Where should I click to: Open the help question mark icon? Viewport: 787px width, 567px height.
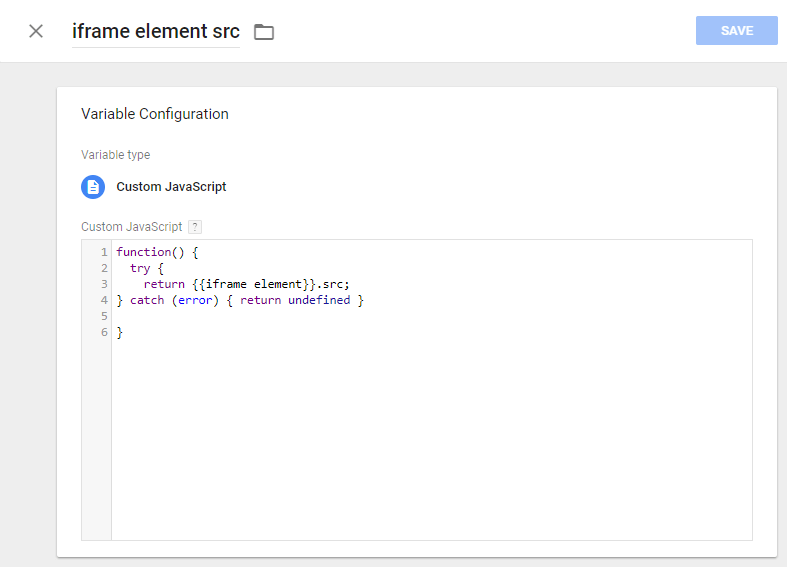pos(195,227)
